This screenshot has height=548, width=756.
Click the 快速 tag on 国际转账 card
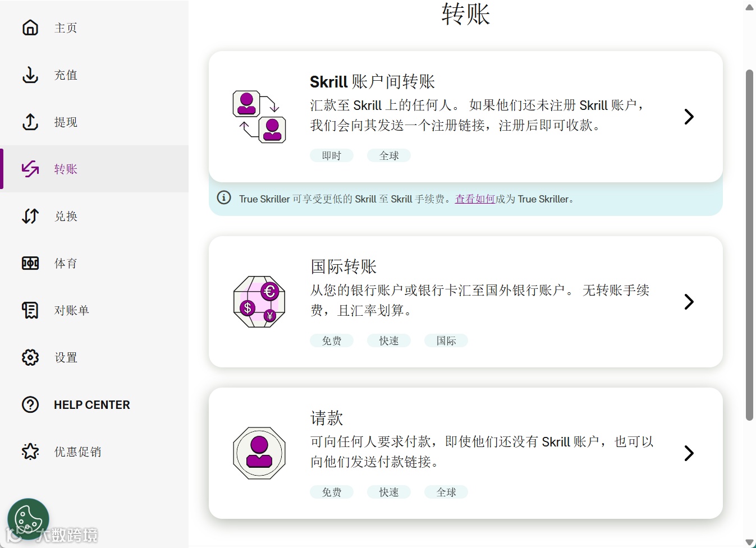pos(389,340)
